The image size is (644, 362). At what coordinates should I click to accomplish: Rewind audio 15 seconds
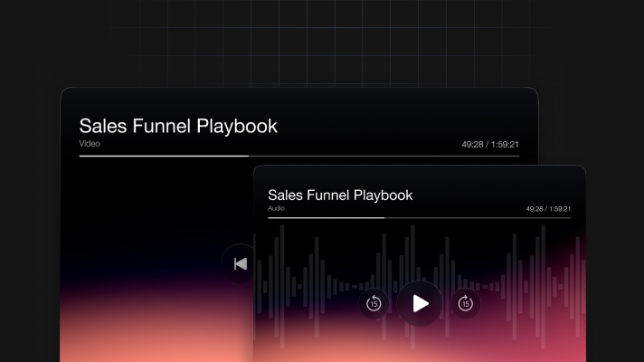[x=374, y=303]
